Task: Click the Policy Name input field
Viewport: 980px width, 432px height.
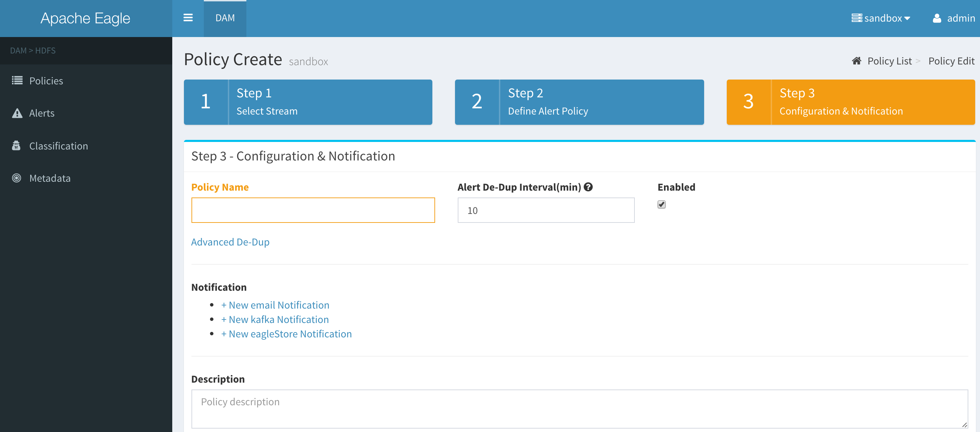Action: click(313, 210)
